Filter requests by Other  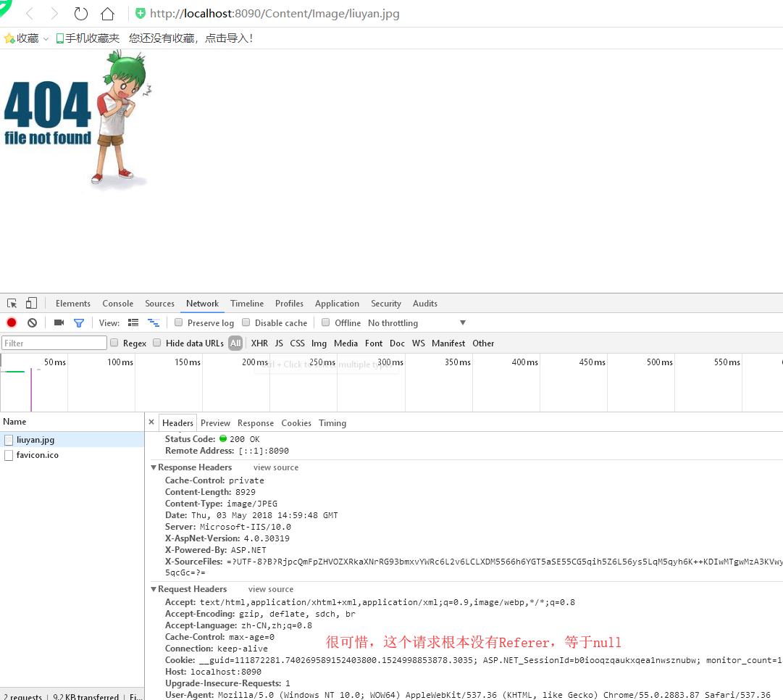[483, 343]
